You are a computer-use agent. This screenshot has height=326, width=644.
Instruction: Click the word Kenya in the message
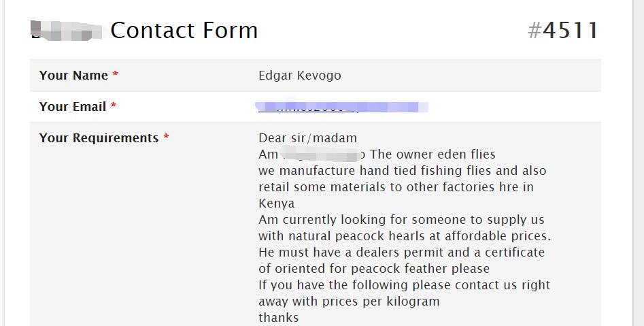(276, 203)
